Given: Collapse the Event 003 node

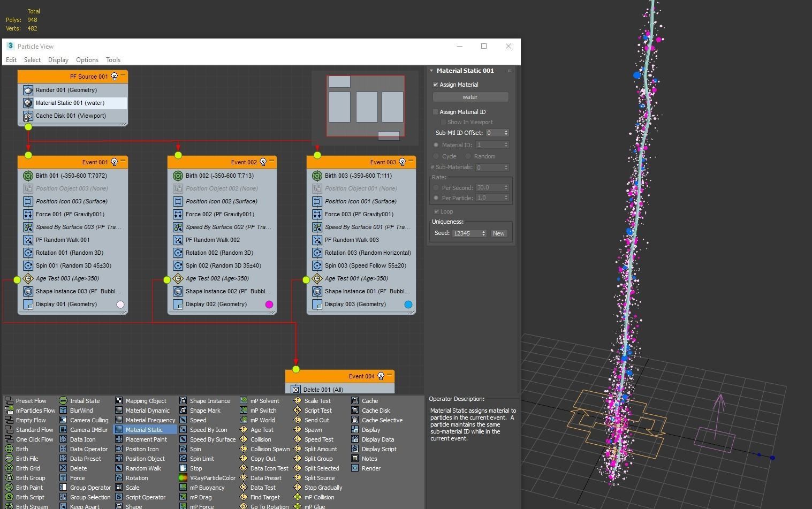Looking at the screenshot, I should point(411,161).
